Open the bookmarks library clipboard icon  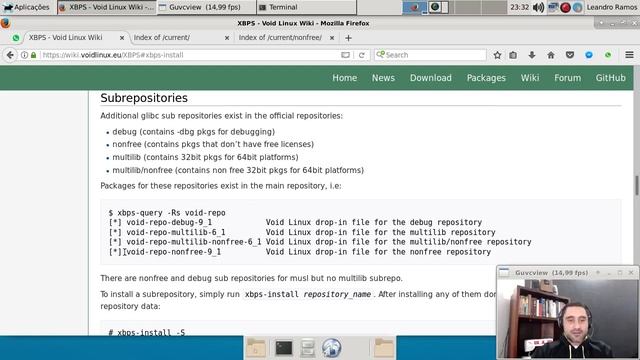pos(513,55)
